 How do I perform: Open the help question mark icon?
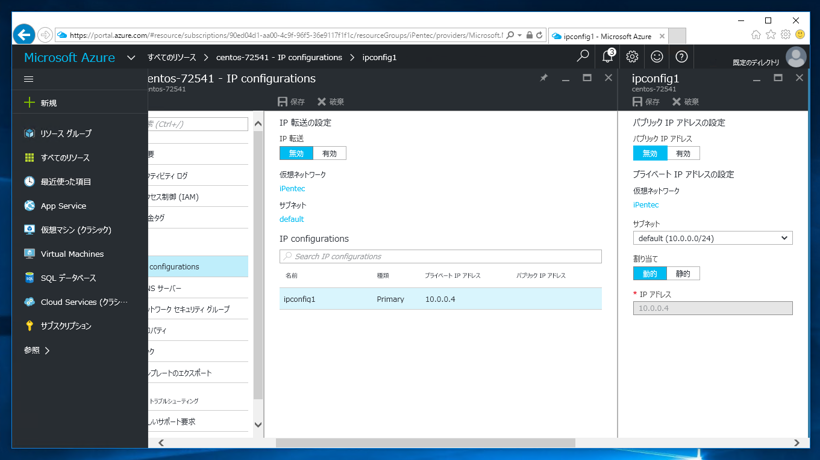(x=681, y=56)
